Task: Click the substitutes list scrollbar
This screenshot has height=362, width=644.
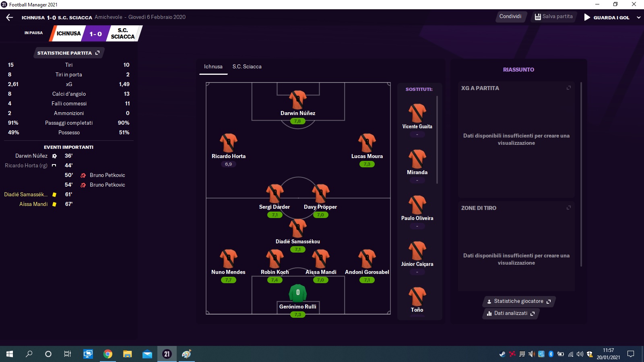Action: tap(437, 140)
